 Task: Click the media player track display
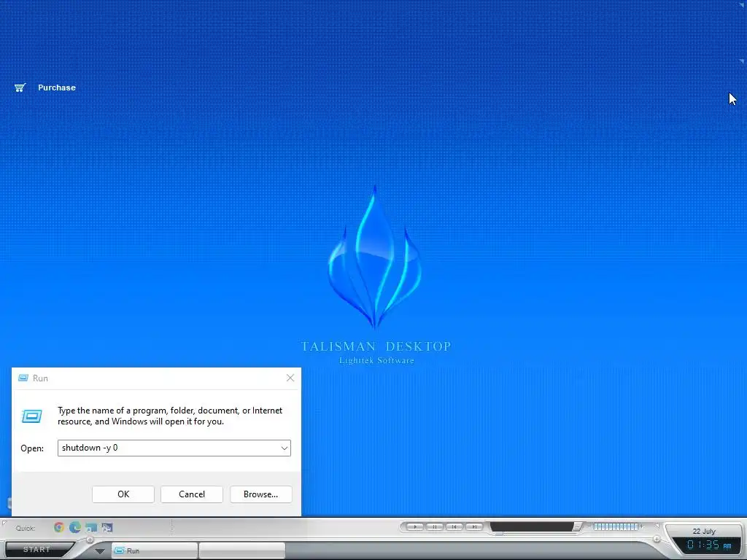tap(532, 526)
